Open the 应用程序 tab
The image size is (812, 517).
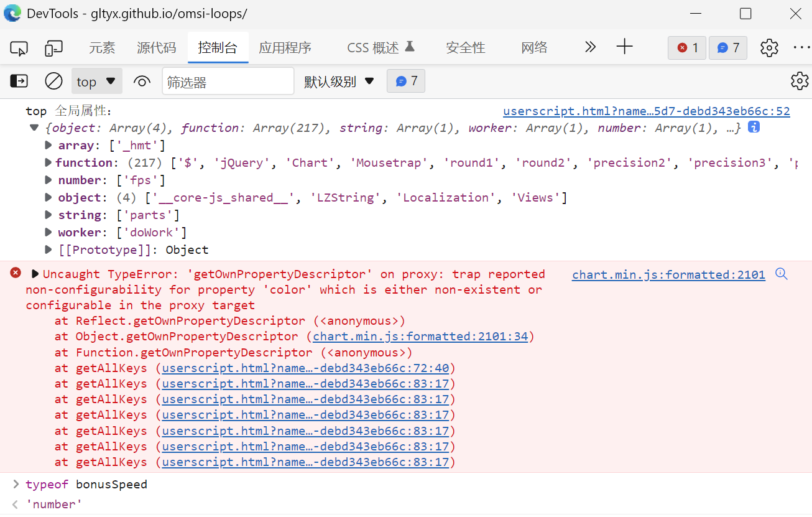tap(285, 48)
